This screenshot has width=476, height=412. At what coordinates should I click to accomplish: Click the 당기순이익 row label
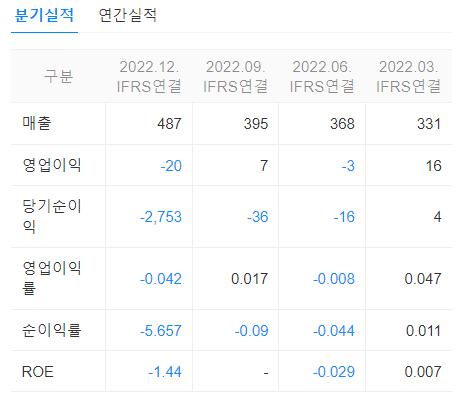tap(52, 216)
